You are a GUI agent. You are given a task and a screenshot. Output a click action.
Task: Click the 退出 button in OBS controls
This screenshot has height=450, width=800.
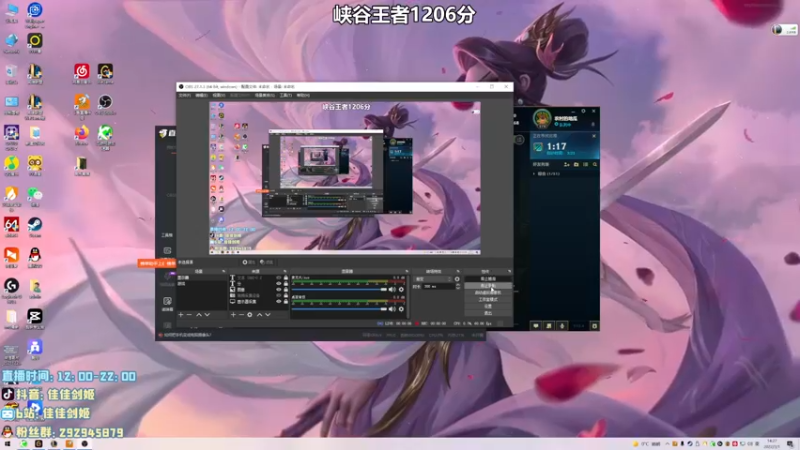click(x=488, y=313)
